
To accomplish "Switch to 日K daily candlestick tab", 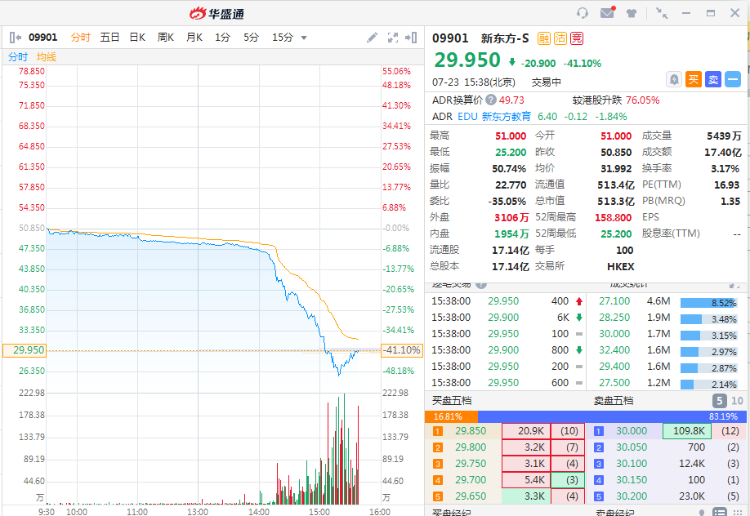I will pyautogui.click(x=137, y=37).
